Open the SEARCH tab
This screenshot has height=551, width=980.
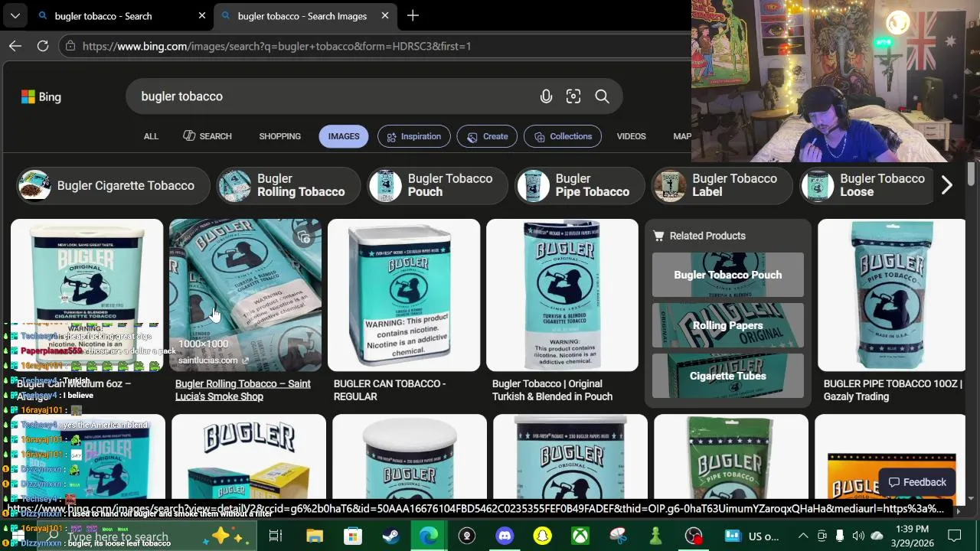(207, 136)
